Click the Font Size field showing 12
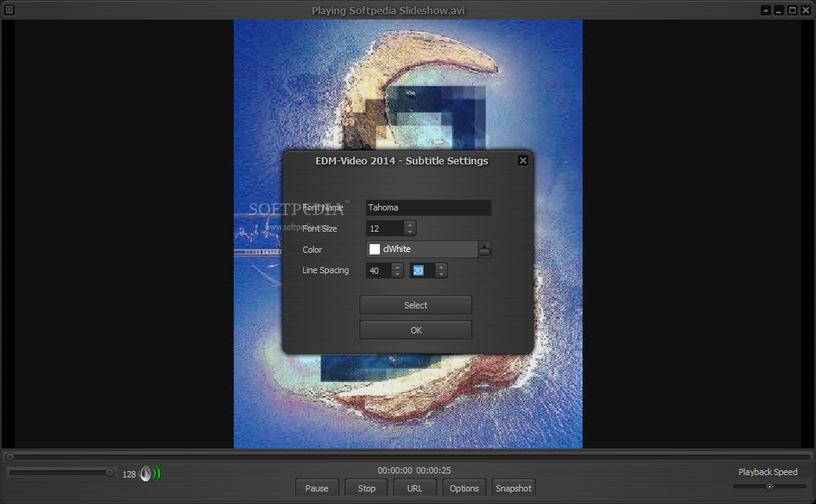The image size is (816, 504). 385,229
